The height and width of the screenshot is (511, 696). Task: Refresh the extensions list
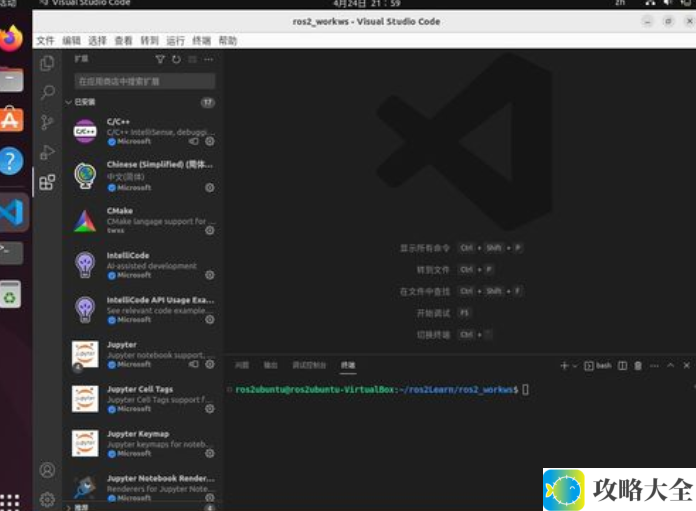click(176, 59)
